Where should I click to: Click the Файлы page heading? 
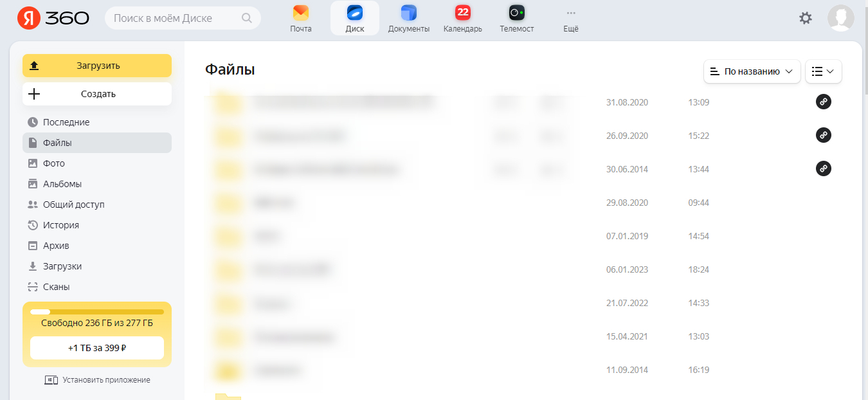tap(230, 69)
